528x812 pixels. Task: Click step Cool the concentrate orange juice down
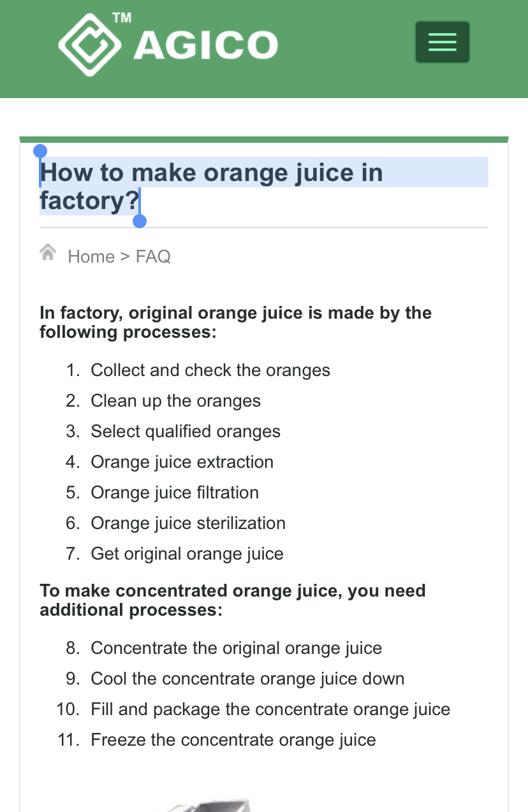click(x=248, y=679)
